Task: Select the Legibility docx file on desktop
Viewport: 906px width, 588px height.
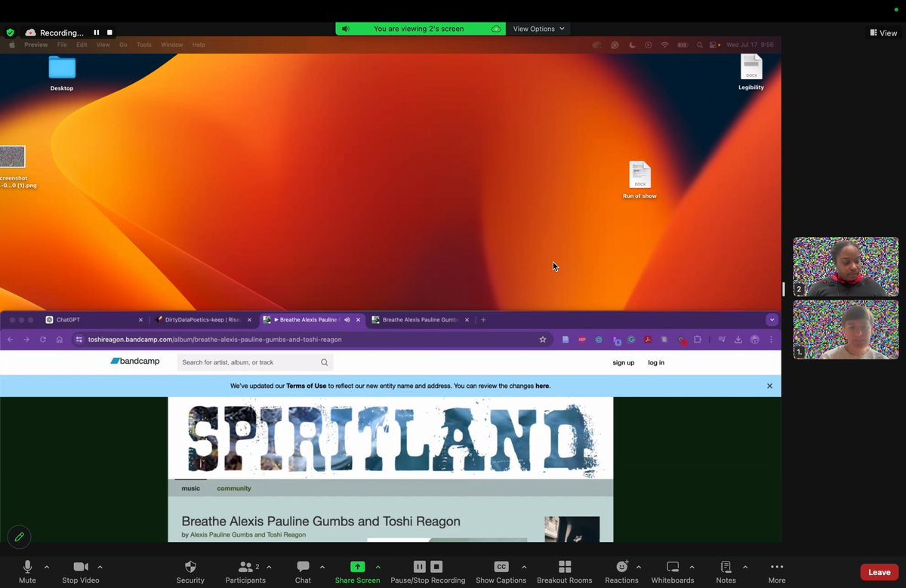Action: pos(751,72)
